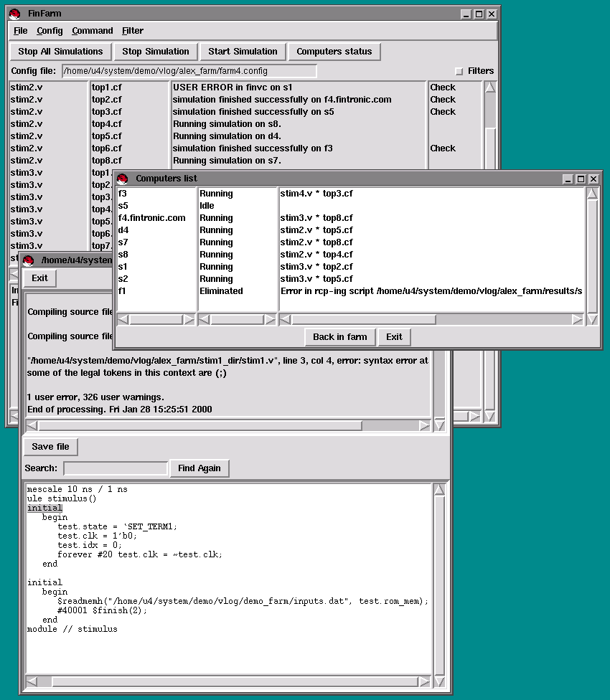Screen dimensions: 610x700
Task: Click the red hat icon in Computers list title bar
Action: 122,179
